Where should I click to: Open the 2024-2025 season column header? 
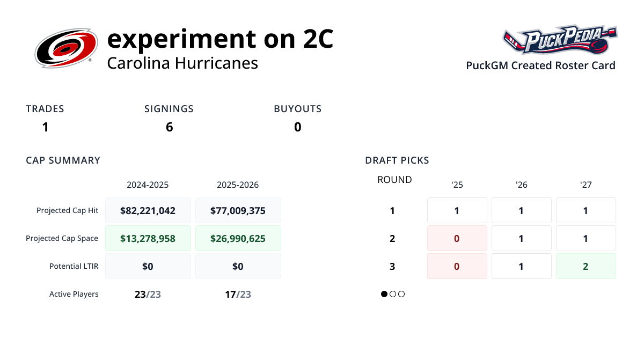point(148,185)
